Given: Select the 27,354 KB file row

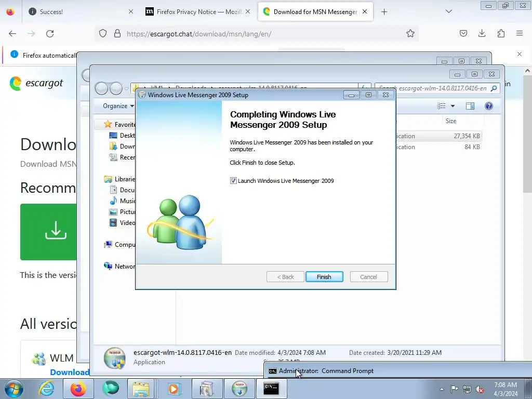Looking at the screenshot, I should (x=438, y=136).
